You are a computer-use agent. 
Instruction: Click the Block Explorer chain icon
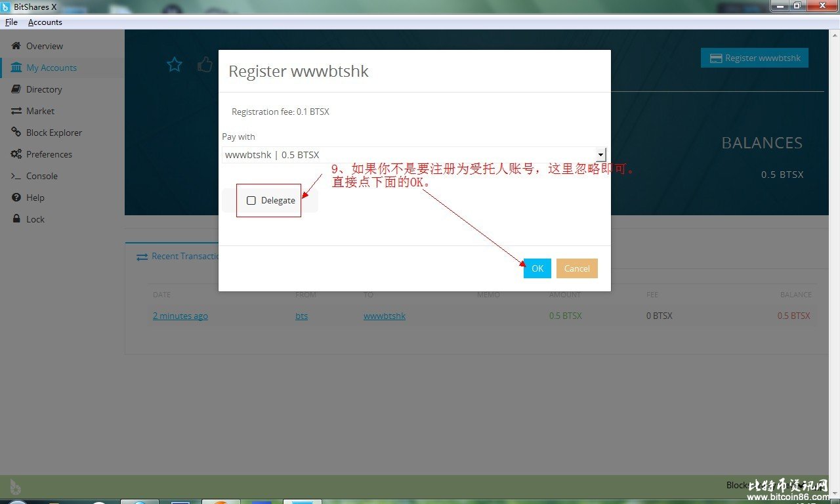tap(16, 133)
